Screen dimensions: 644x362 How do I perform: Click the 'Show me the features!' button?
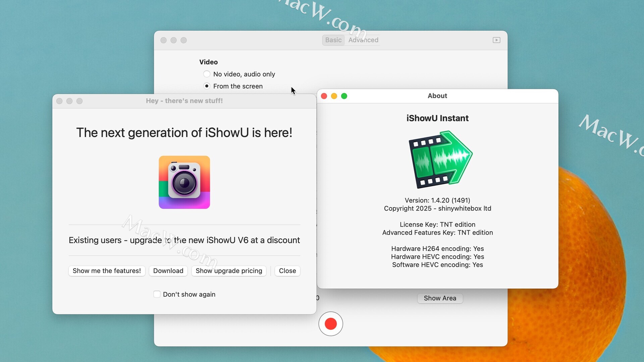107,271
